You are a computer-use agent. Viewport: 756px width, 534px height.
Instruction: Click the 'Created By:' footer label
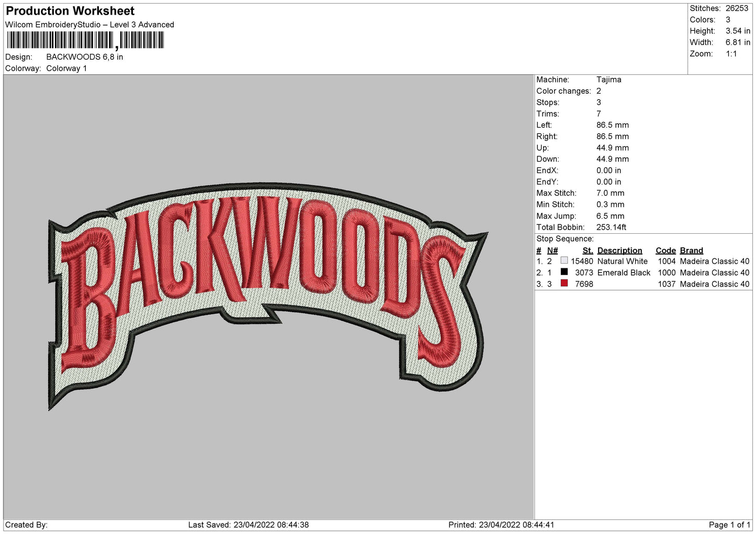[26, 525]
